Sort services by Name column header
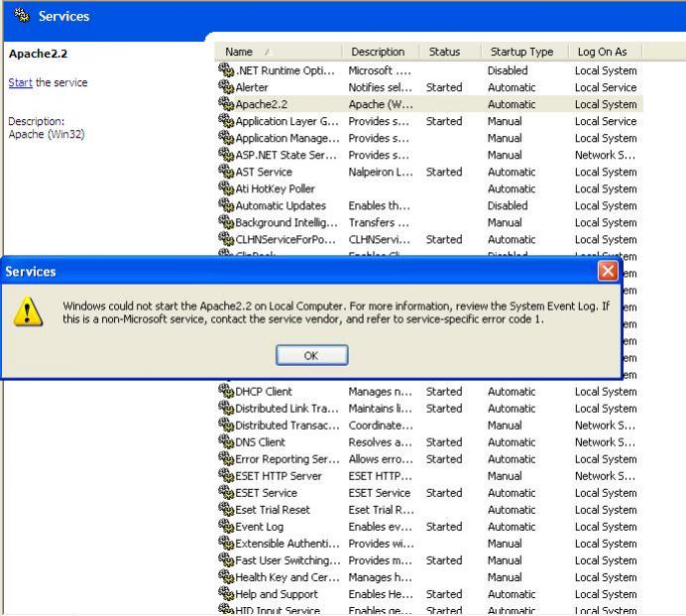 pyautogui.click(x=278, y=52)
